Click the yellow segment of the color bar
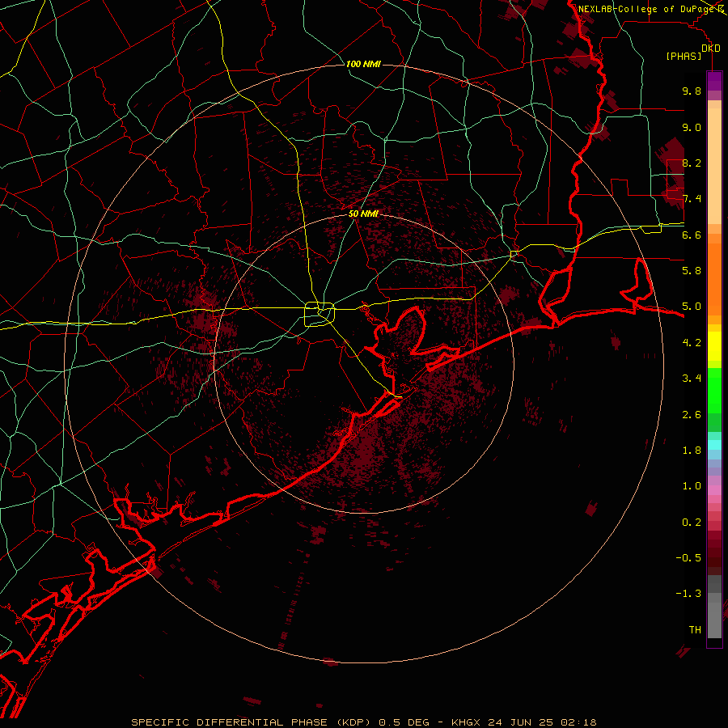 (714, 346)
